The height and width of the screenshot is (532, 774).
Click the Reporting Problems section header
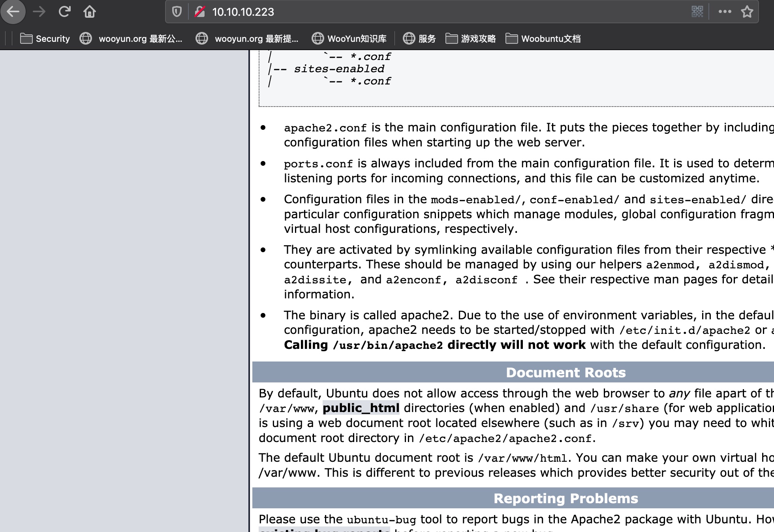click(x=565, y=498)
